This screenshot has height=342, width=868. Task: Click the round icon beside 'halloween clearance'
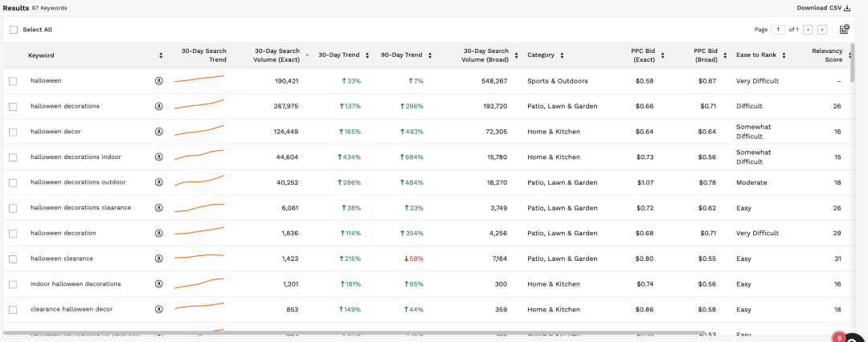[x=159, y=259]
